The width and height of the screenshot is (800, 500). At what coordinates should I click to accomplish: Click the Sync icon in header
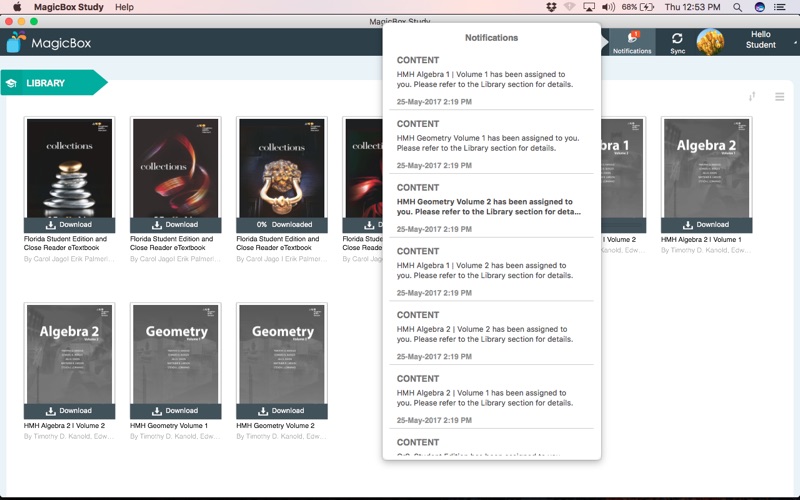click(x=677, y=39)
